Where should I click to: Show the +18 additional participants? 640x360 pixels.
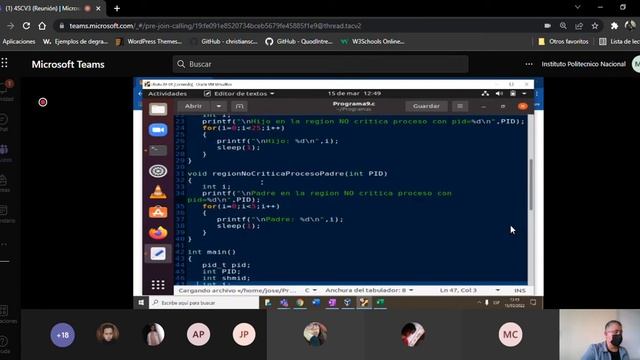62,335
